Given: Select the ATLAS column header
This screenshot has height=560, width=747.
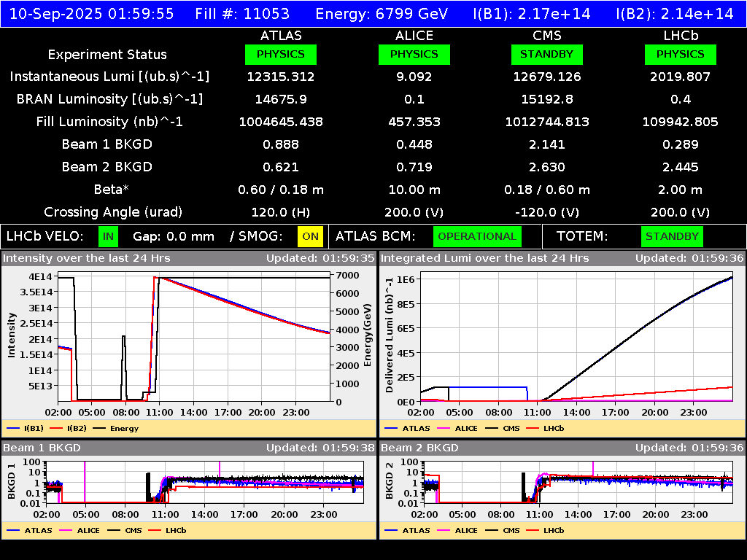Looking at the screenshot, I should coord(282,35).
